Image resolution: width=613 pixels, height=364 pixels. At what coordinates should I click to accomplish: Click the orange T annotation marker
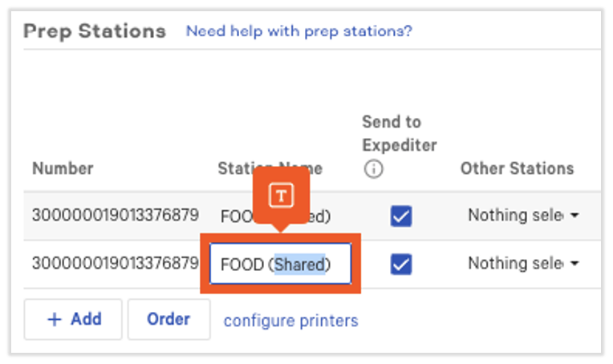point(280,194)
